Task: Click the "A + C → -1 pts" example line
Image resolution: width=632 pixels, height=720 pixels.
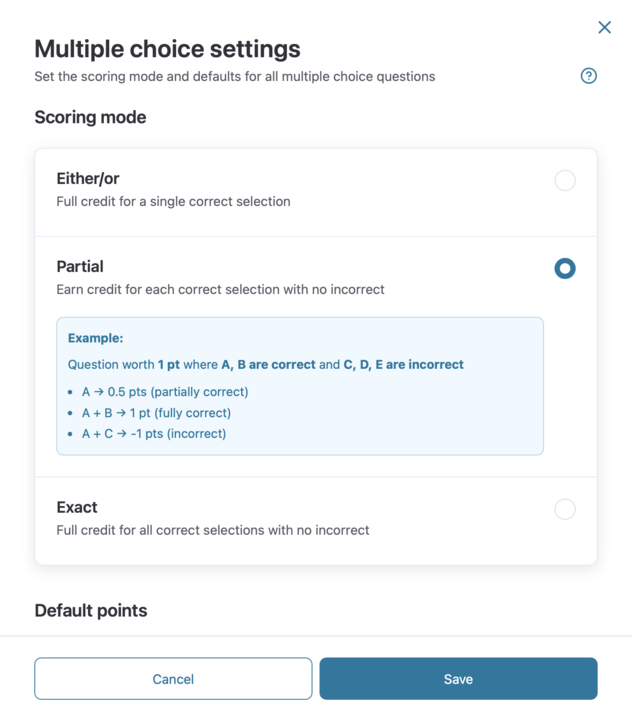Action: coord(154,434)
